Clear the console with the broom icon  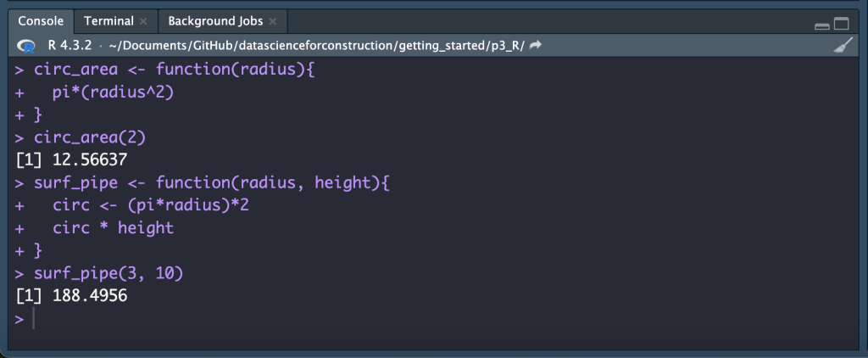coord(843,46)
